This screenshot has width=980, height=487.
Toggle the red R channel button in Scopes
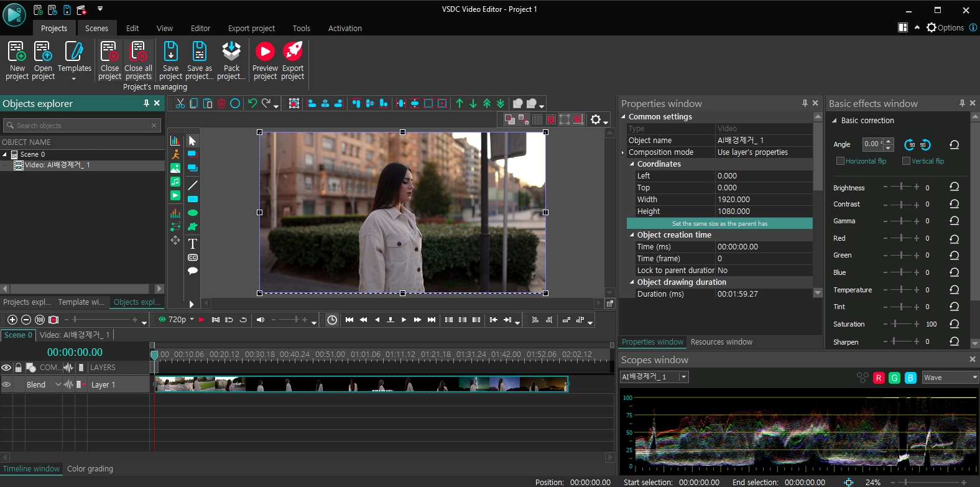coord(879,378)
